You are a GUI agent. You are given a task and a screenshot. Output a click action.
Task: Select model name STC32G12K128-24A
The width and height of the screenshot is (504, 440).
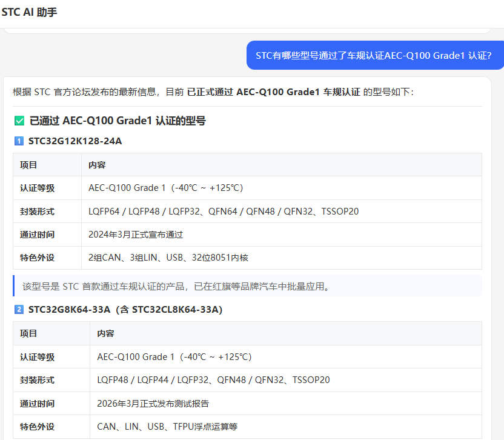click(75, 141)
